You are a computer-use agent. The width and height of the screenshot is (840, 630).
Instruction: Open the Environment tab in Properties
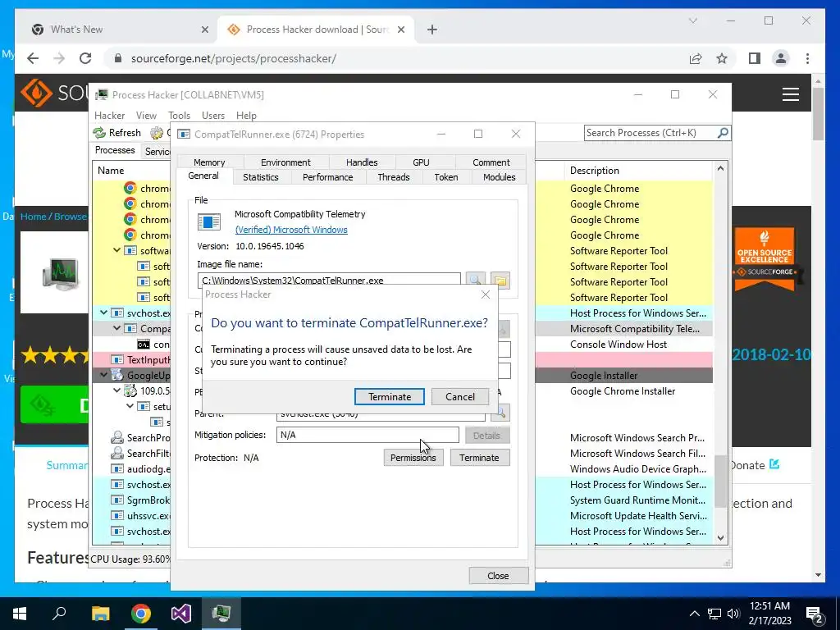(285, 162)
